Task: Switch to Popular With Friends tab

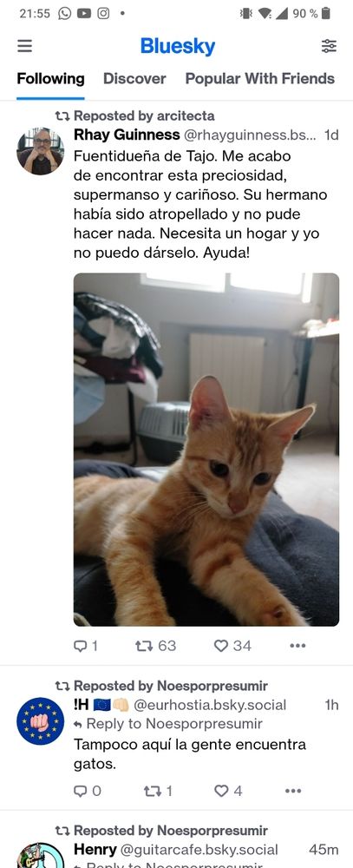Action: click(x=260, y=79)
